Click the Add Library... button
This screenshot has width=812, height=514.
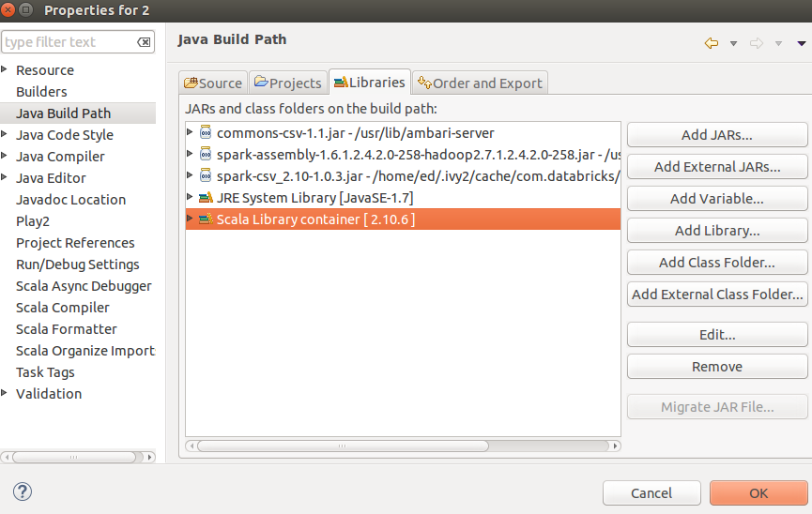coord(717,231)
